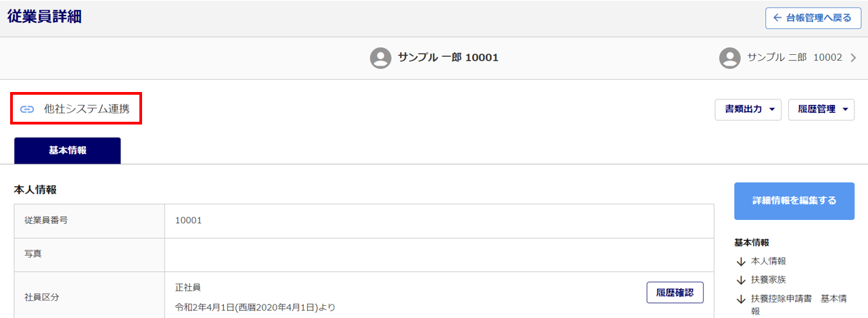Open next employee サンプル 二郎 10002
Viewport: 868px width, 318px height.
(788, 58)
